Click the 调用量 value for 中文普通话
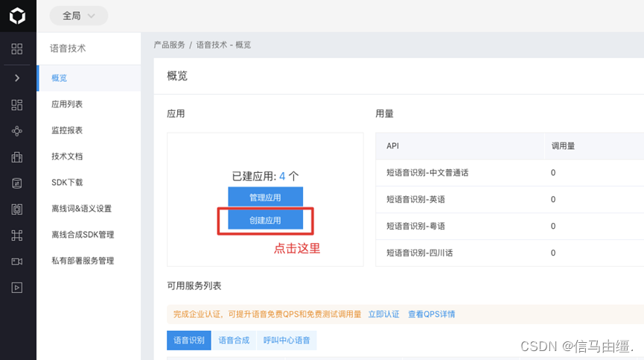 click(553, 173)
